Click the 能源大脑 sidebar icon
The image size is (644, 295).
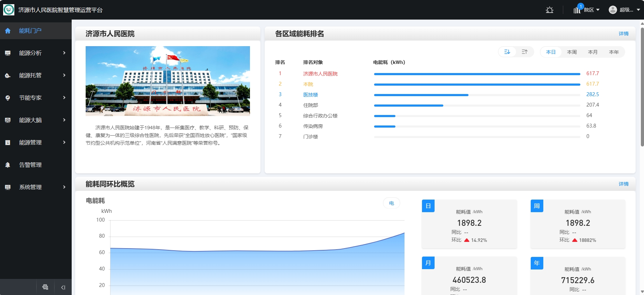[x=8, y=120]
